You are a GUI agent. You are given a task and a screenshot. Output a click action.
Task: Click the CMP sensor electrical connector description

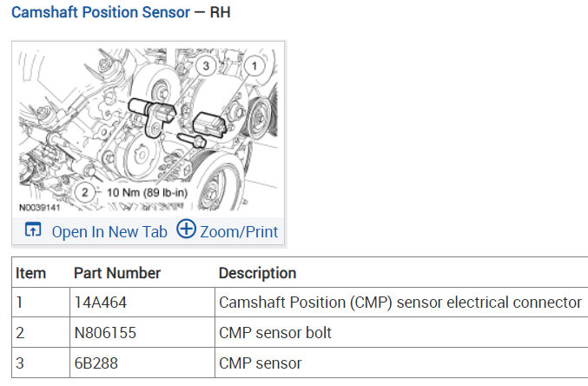pos(400,303)
